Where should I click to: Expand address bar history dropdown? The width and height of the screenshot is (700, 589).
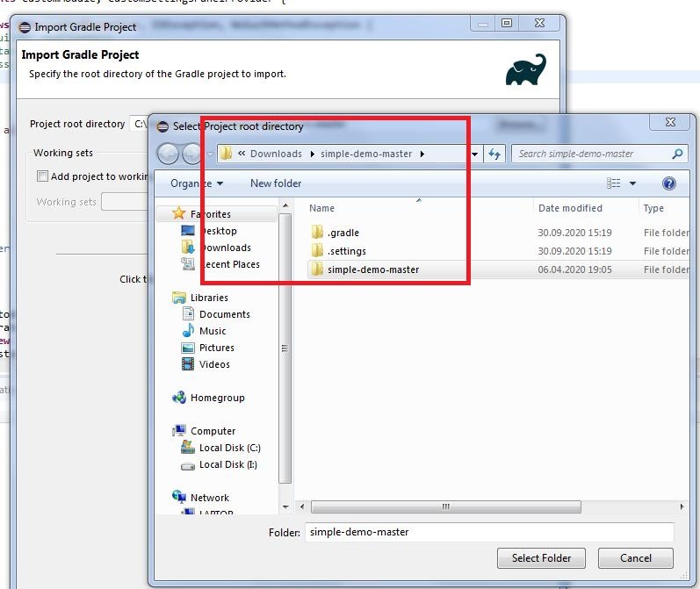coord(475,154)
